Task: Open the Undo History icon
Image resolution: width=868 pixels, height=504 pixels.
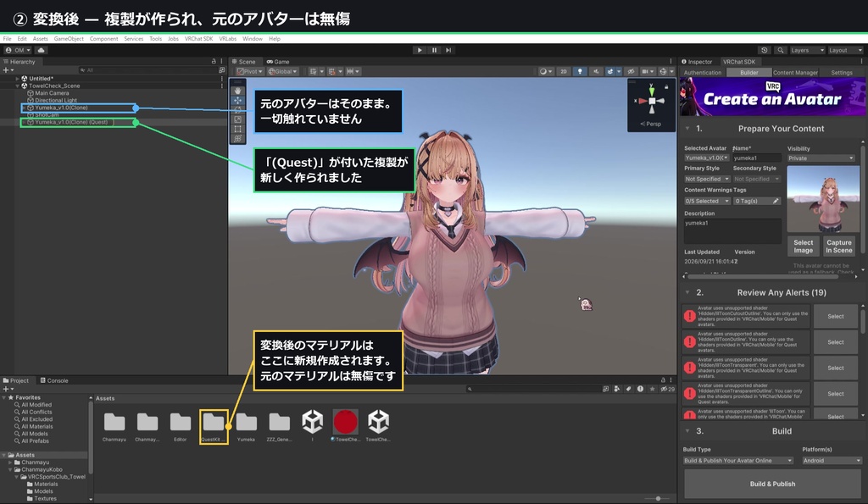Action: [765, 50]
